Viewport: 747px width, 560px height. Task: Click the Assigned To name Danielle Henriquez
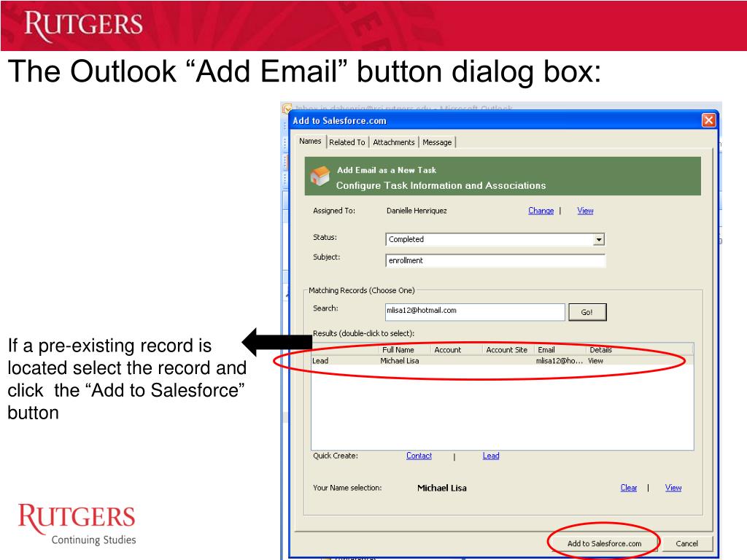point(417,211)
